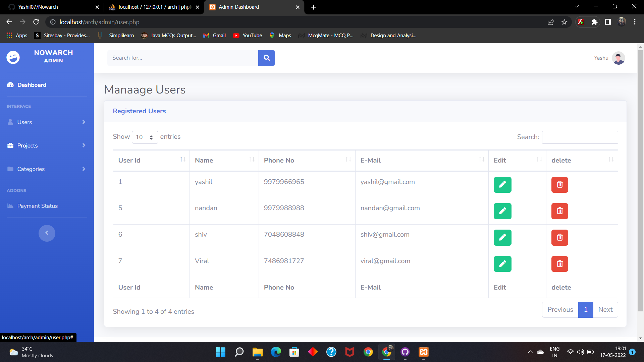The height and width of the screenshot is (362, 644).
Task: Edit the user yashil using the green pencil icon
Action: [x=502, y=185]
